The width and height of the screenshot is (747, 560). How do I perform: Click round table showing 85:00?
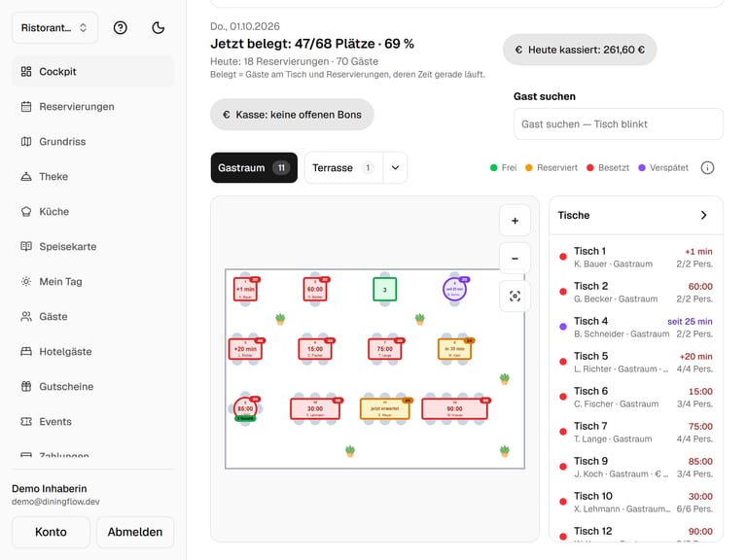pos(245,408)
